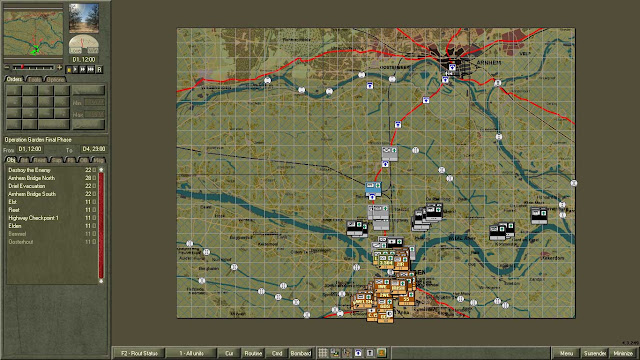
Task: Select the grey unit counter north of highway
Action: pos(389,154)
